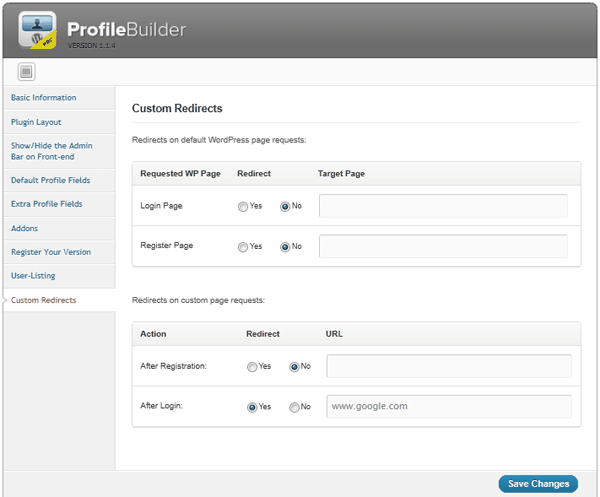Click the small square toolbar icon below the header
Viewport: 600px width, 497px height.
[x=26, y=72]
